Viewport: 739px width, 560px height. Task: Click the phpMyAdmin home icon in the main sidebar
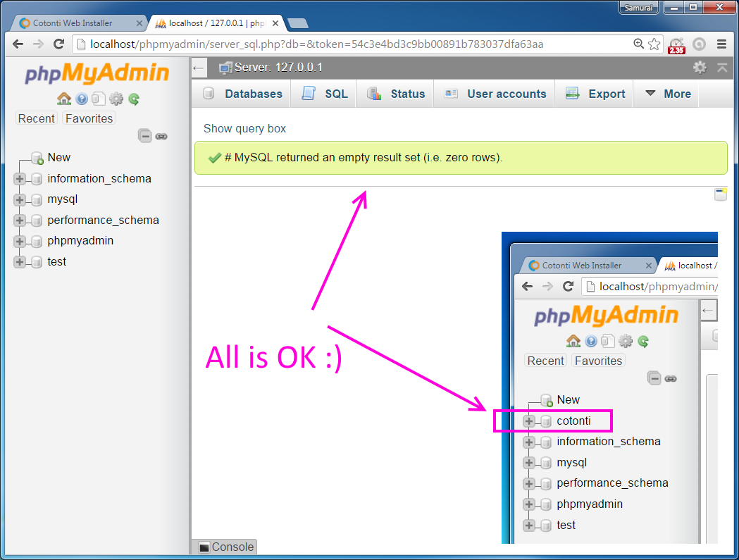pyautogui.click(x=63, y=99)
